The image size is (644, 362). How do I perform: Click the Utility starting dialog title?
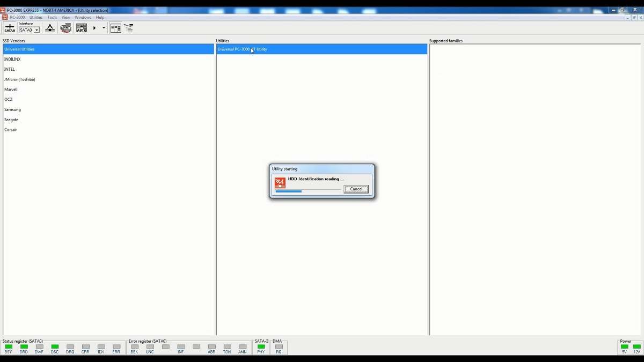(x=284, y=169)
